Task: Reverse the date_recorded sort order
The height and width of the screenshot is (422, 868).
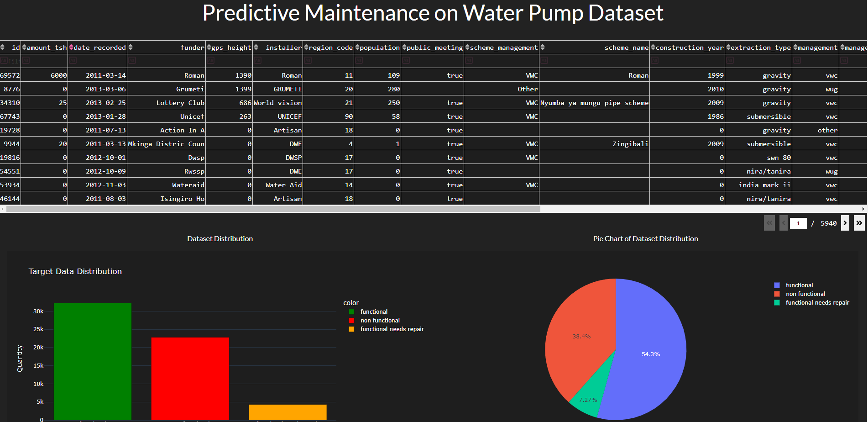Action: (x=72, y=47)
